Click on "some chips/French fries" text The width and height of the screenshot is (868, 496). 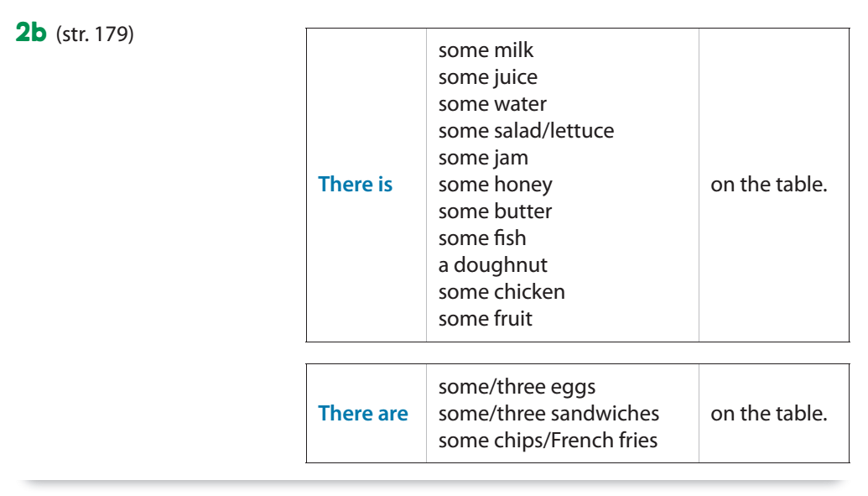(548, 441)
